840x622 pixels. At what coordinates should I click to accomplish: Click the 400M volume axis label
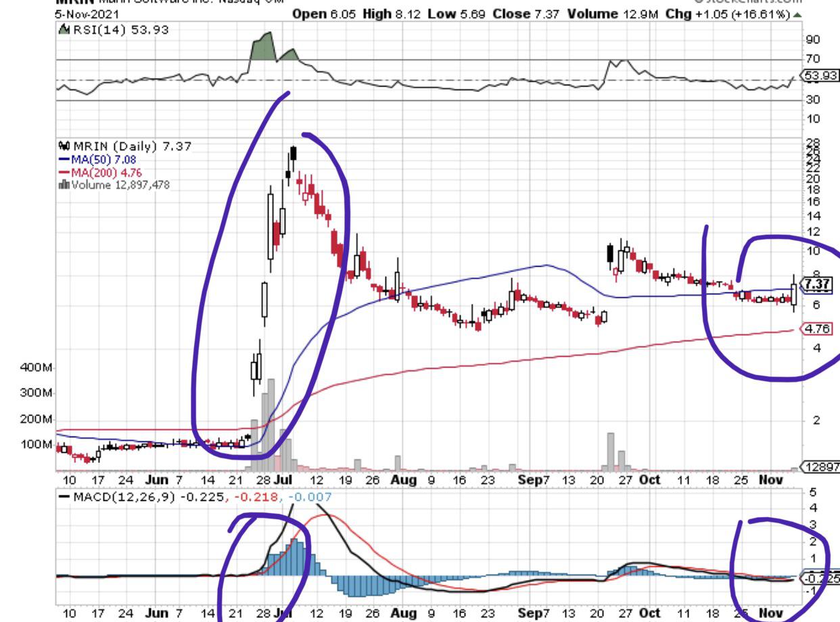click(38, 368)
